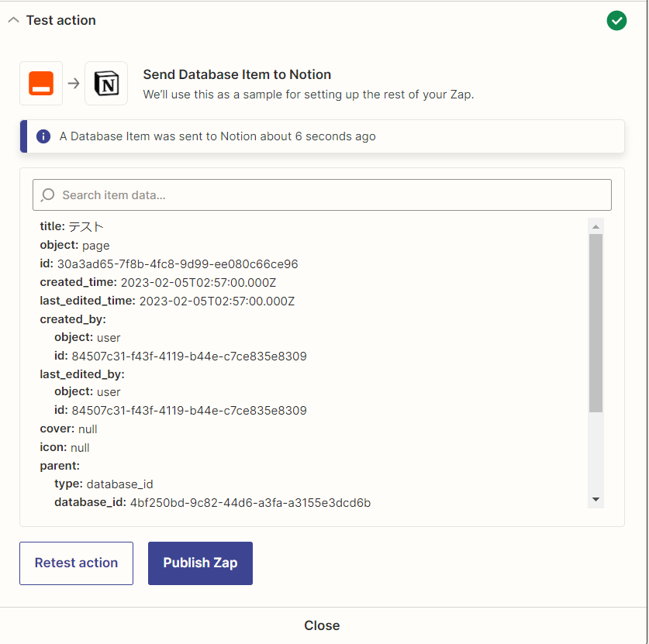Click the green success checkmark icon
Viewport: 649px width, 644px height.
point(616,21)
